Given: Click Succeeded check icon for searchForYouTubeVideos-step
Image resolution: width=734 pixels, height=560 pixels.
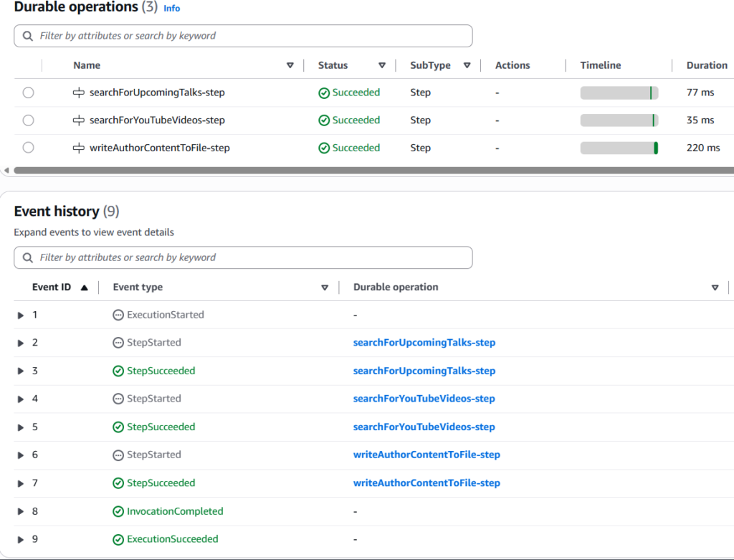Looking at the screenshot, I should pos(324,120).
